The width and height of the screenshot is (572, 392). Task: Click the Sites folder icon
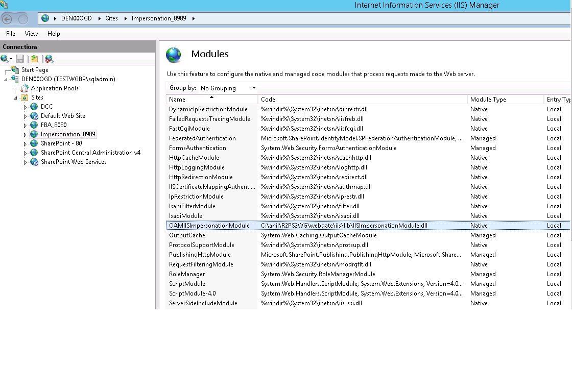(25, 97)
